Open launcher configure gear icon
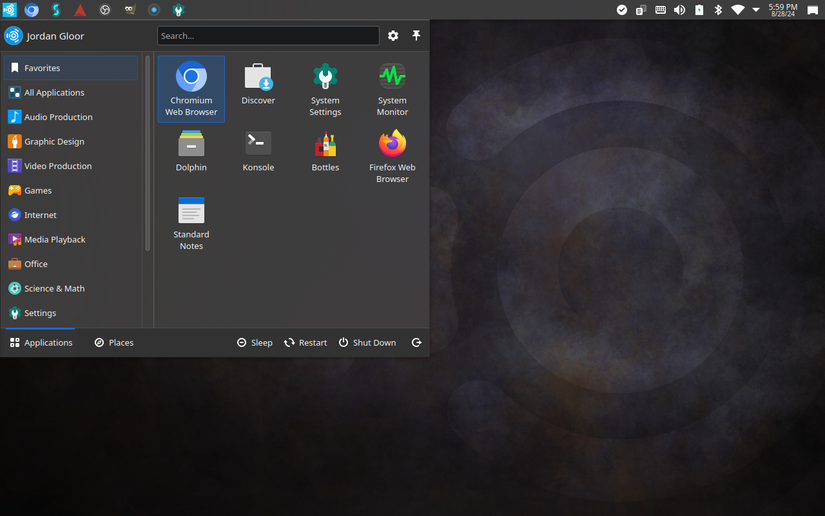 pyautogui.click(x=393, y=36)
